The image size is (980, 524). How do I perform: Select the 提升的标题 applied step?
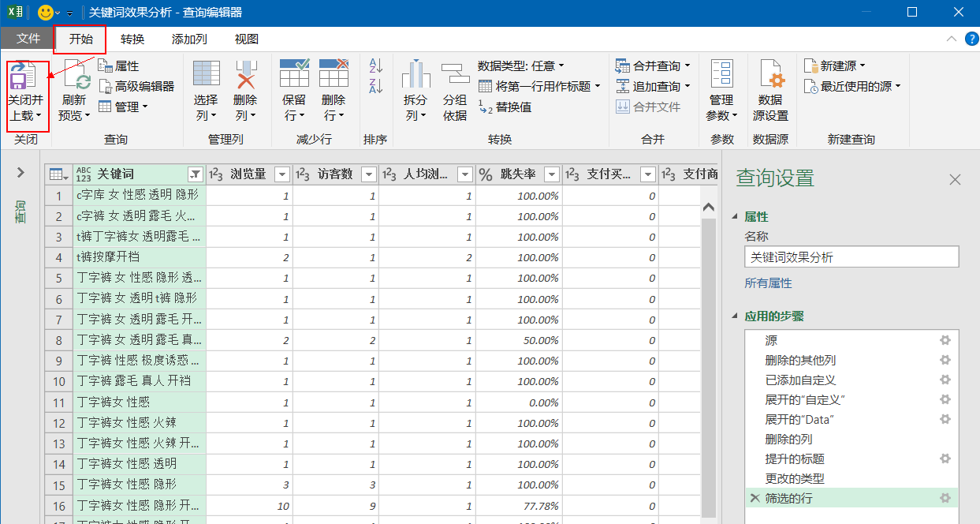coord(795,458)
